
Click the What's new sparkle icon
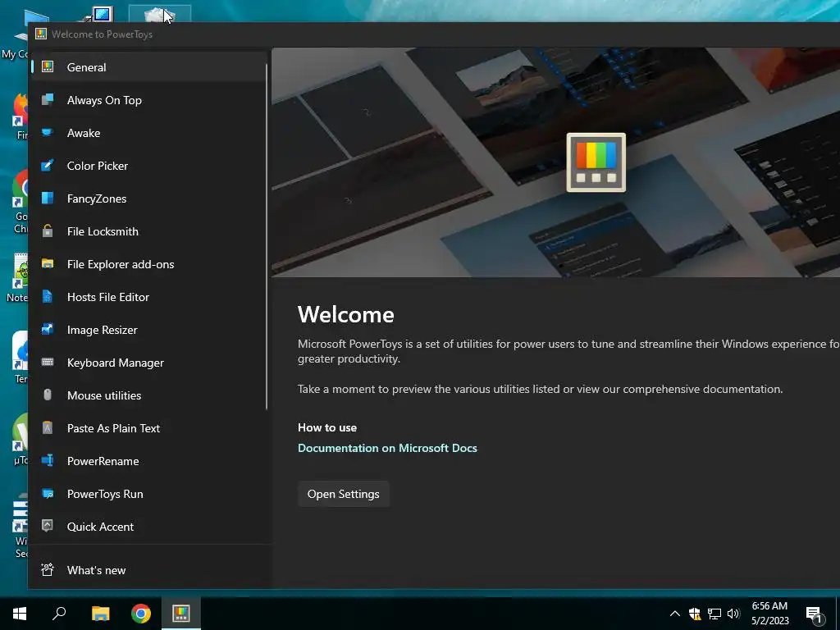pos(48,569)
